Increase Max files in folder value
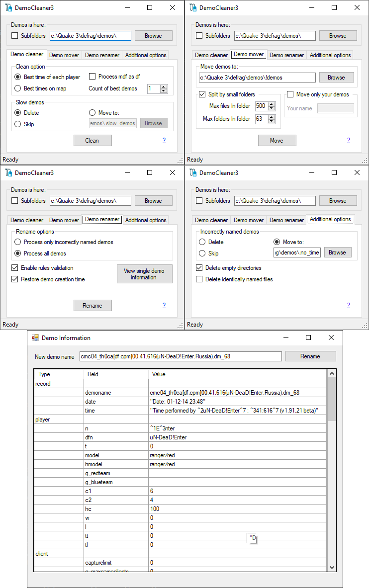Viewport: 369px width, 588px height. 272,104
